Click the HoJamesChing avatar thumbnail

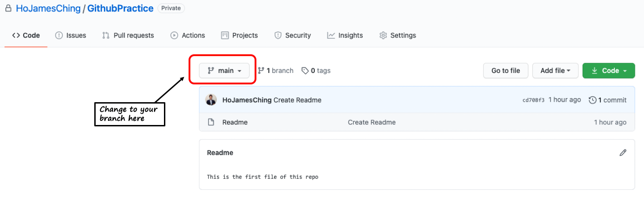(211, 100)
